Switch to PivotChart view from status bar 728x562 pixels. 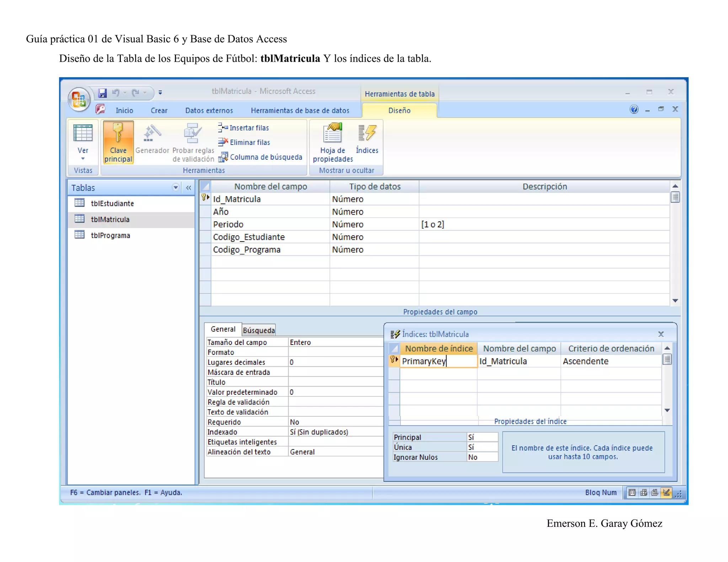(655, 493)
